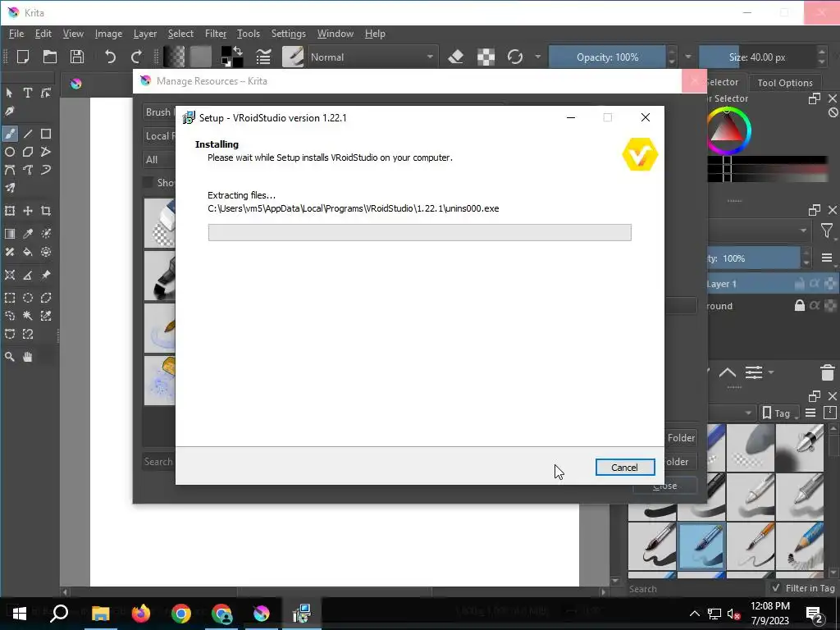Screen dimensions: 840x630
Task: Open the File menu
Action: (x=16, y=34)
